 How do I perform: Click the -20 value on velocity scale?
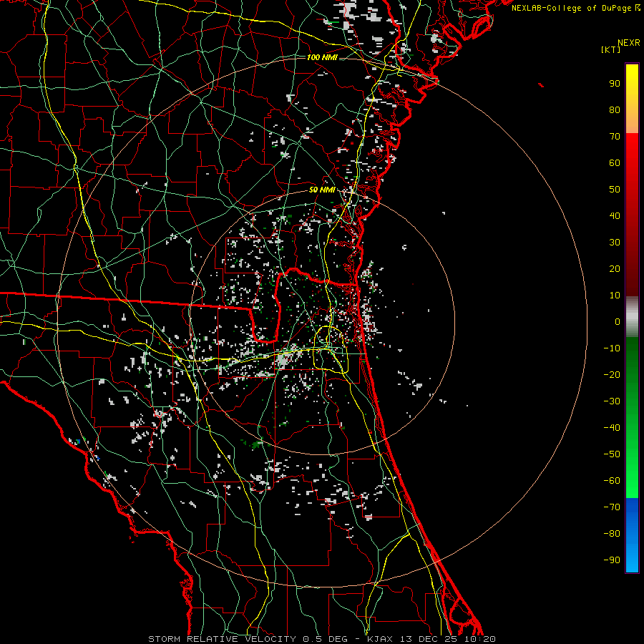click(x=612, y=375)
